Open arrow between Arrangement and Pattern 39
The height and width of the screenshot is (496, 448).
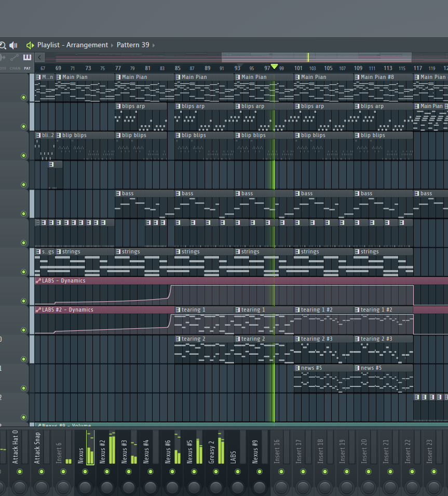point(112,45)
